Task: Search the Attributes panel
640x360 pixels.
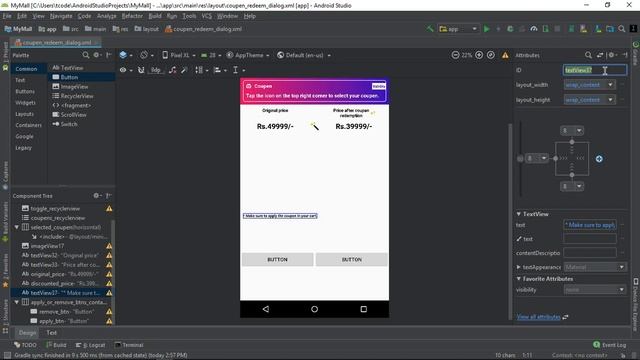Action: pyautogui.click(x=588, y=55)
